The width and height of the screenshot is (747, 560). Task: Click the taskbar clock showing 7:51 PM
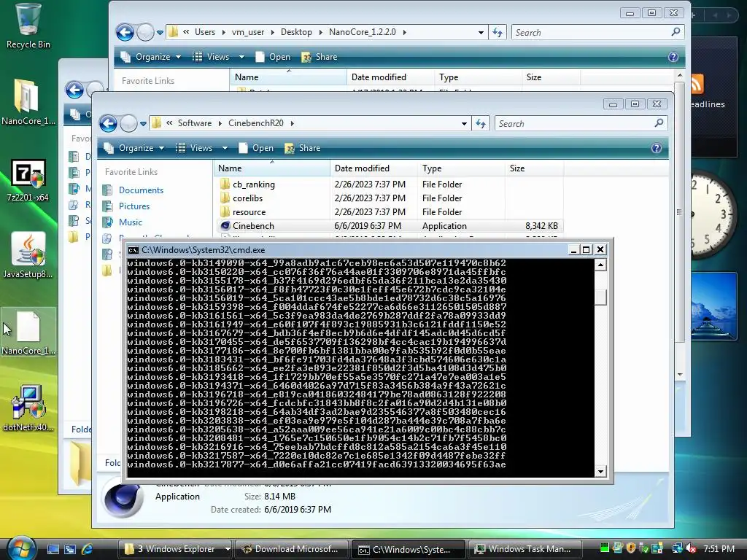719,548
